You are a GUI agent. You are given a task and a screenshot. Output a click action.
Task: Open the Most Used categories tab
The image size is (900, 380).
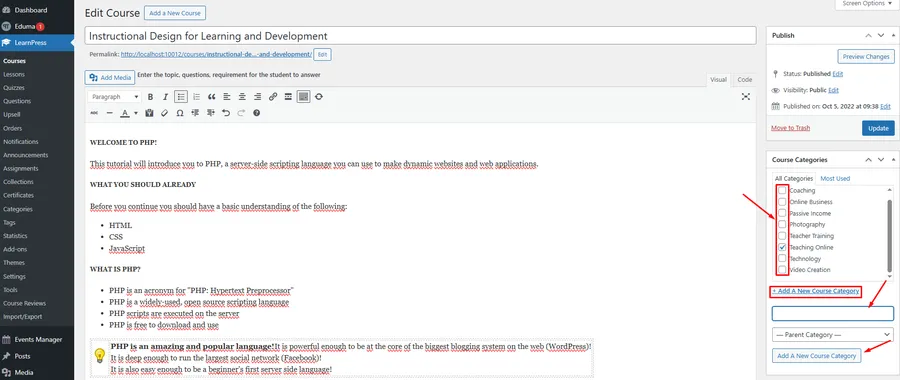835,179
